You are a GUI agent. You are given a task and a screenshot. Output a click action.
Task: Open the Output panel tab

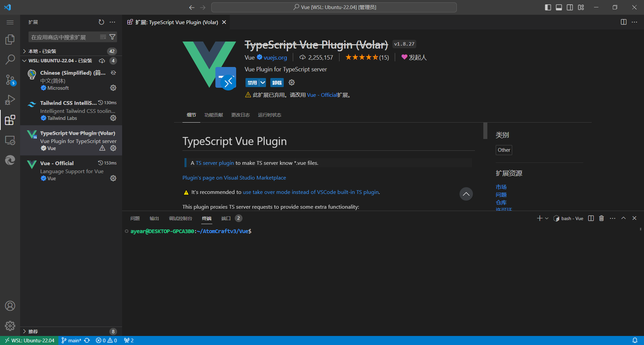154,218
